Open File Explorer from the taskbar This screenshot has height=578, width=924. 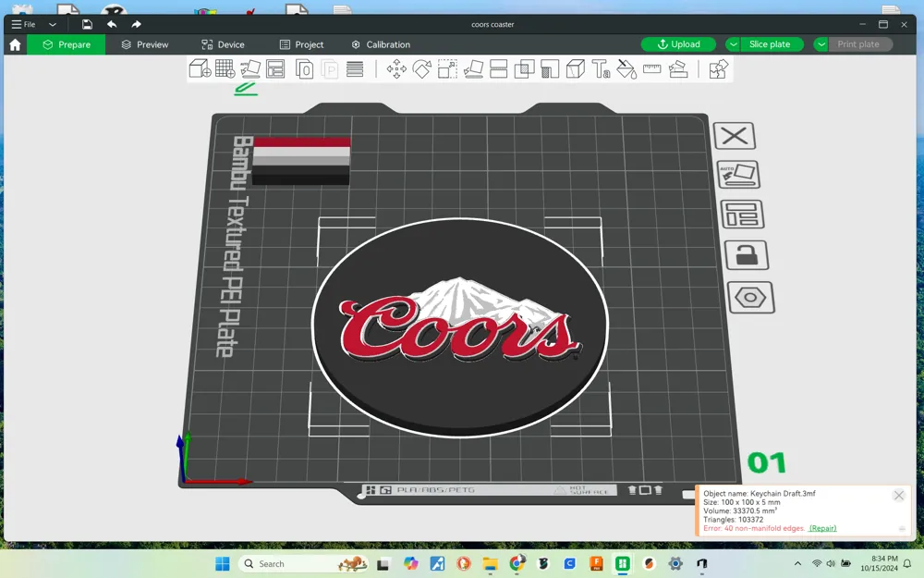point(491,564)
